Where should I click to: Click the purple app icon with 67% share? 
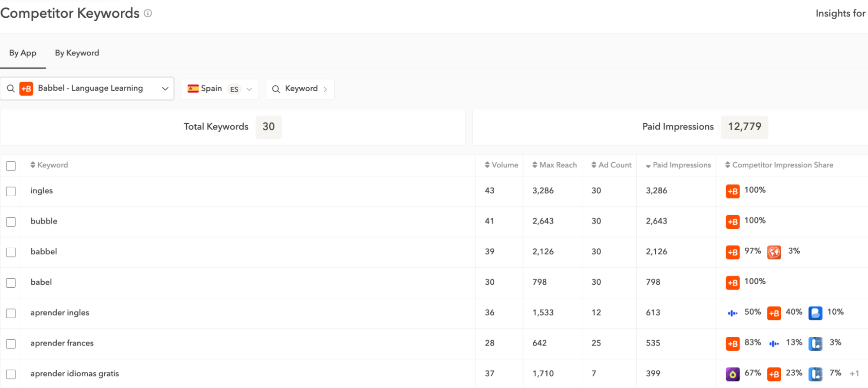coord(733,374)
